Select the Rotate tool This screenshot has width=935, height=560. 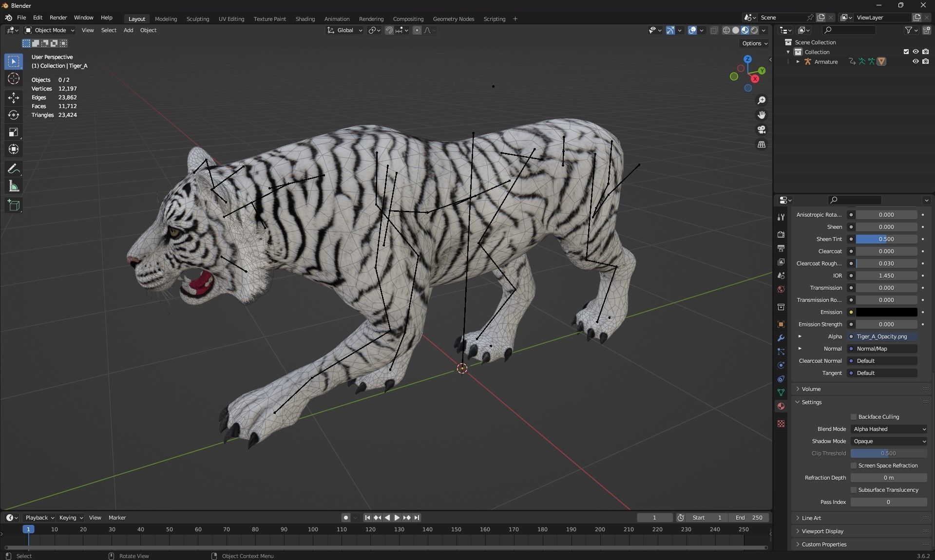pos(14,115)
